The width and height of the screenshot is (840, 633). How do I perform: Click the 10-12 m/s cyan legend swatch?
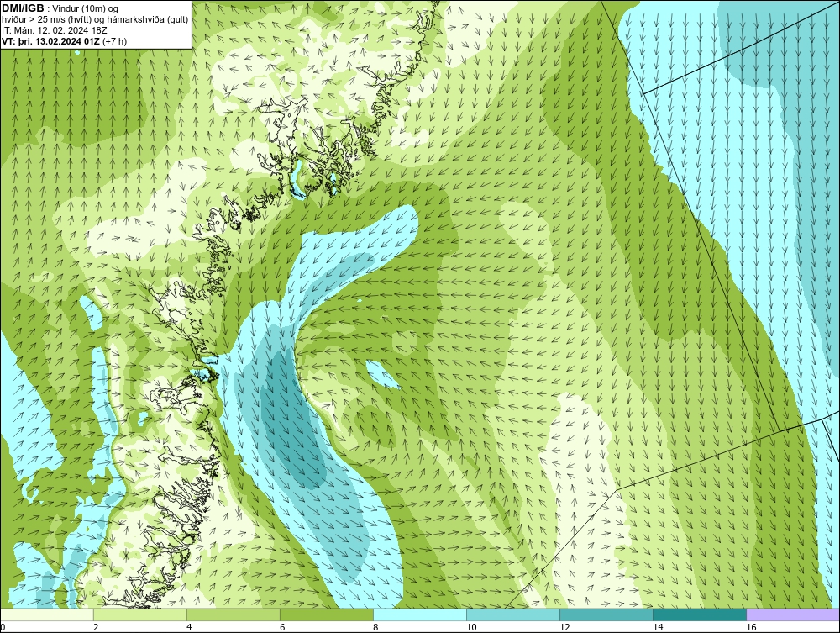(x=512, y=615)
